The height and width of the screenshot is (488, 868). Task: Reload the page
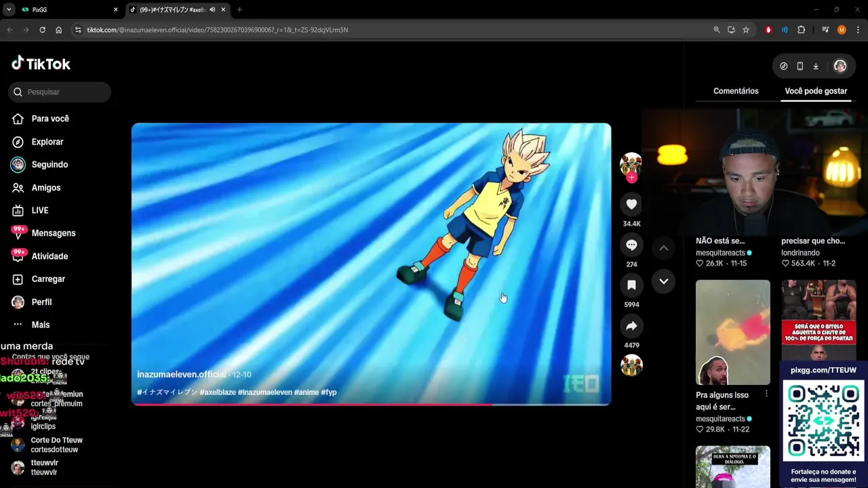pyautogui.click(x=42, y=30)
